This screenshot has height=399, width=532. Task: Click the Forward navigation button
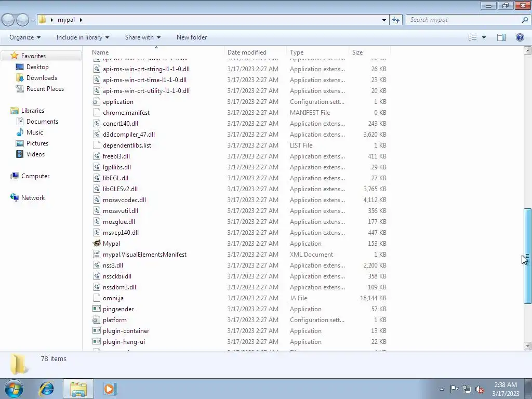23,20
